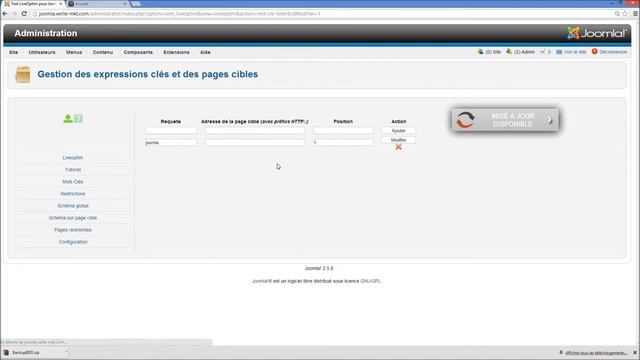Open the Chrome menu icon

click(635, 13)
